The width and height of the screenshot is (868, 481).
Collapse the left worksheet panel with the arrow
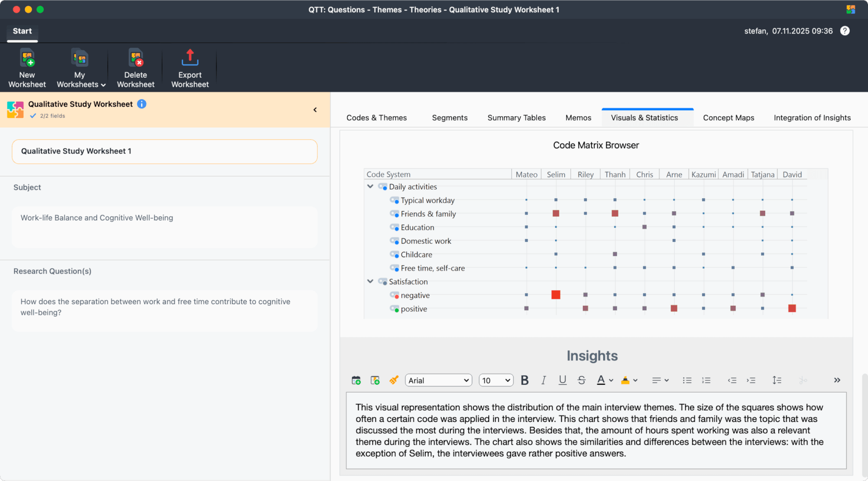coord(315,110)
